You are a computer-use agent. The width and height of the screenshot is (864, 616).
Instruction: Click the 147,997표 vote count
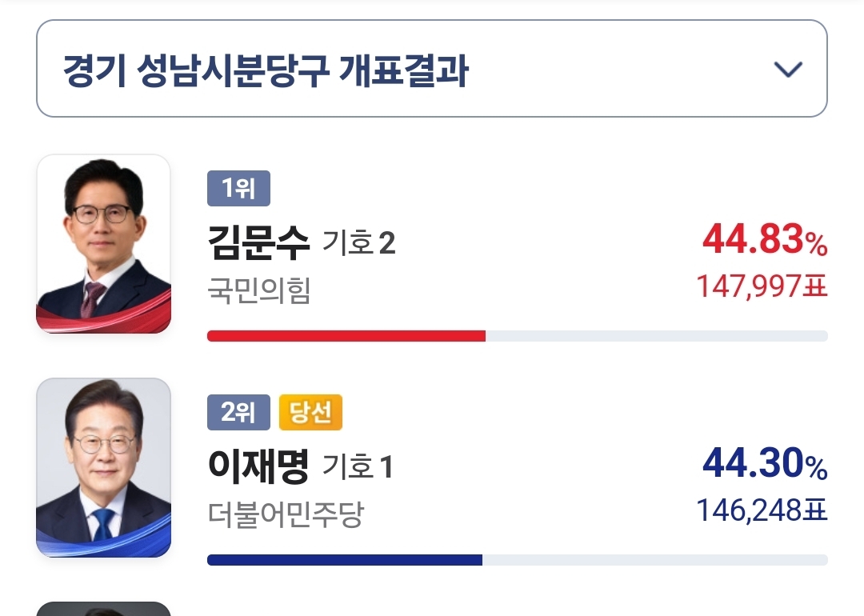762,286
